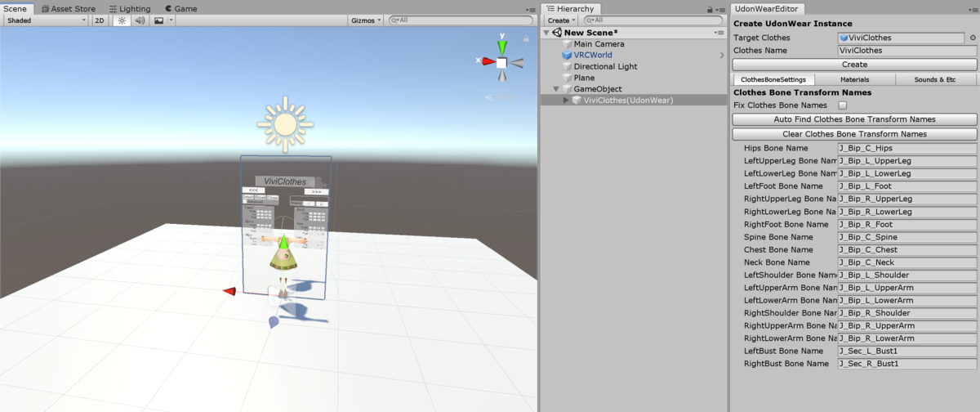
Task: Select Plane object in hierarchy
Action: point(584,78)
